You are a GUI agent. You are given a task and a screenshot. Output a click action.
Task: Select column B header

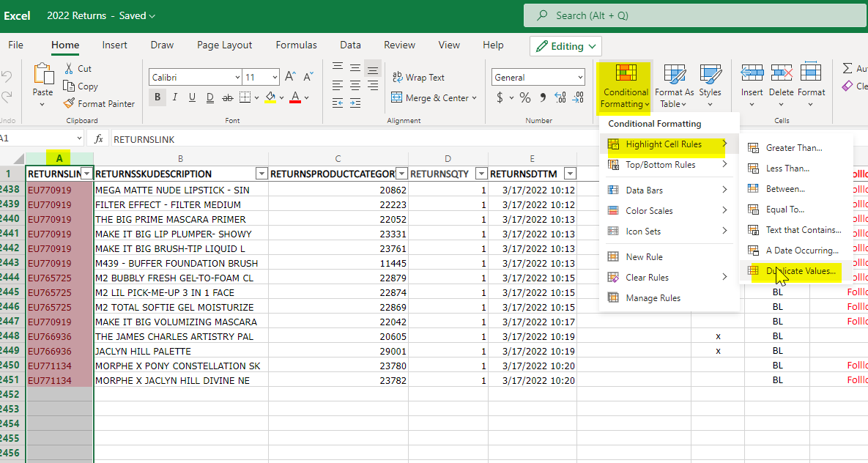click(x=180, y=158)
